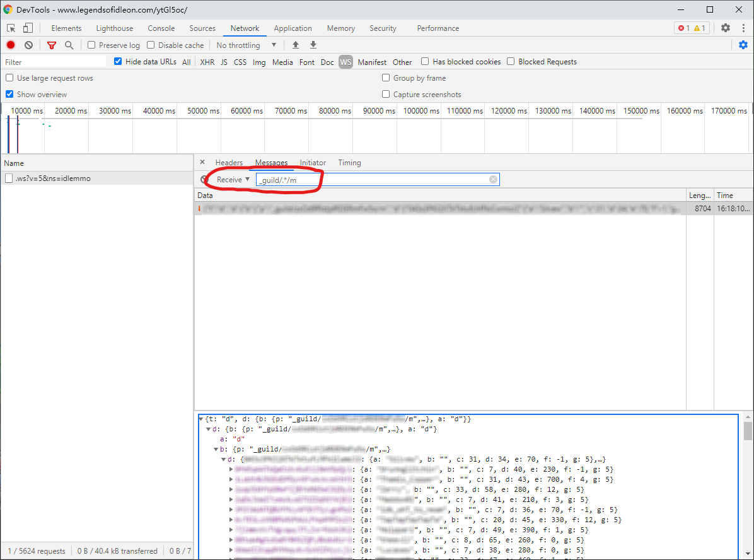Open the No throttling dropdown
The width and height of the screenshot is (754, 560).
(246, 45)
